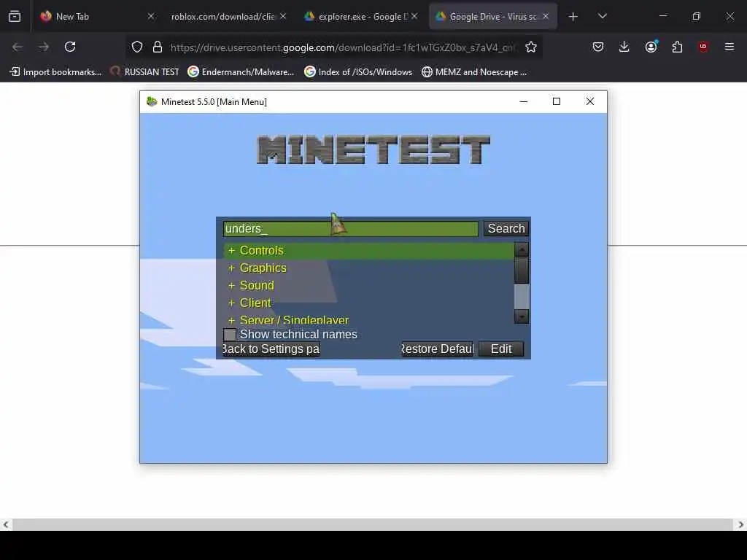Bookmark this page with star
Image resolution: width=747 pixels, height=560 pixels.
[x=531, y=47]
